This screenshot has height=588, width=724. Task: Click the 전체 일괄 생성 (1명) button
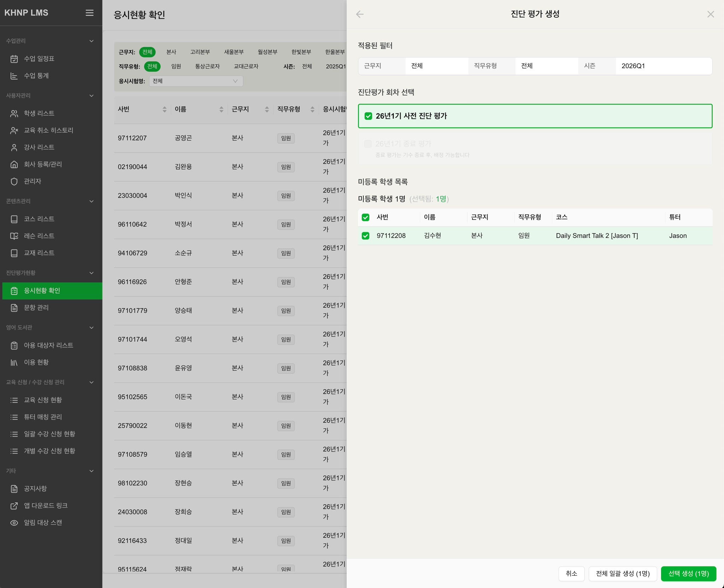[x=623, y=574]
